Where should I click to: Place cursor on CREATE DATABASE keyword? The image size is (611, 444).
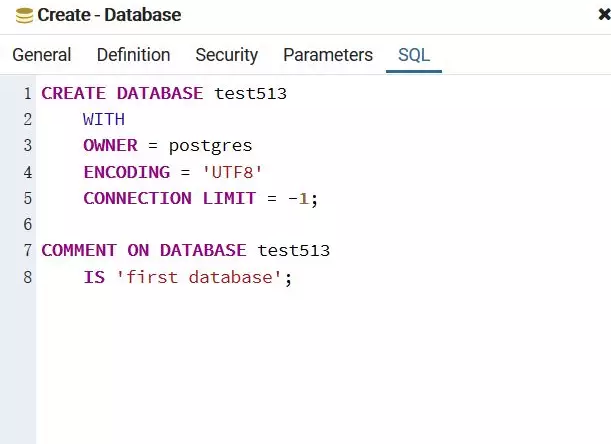click(x=122, y=94)
